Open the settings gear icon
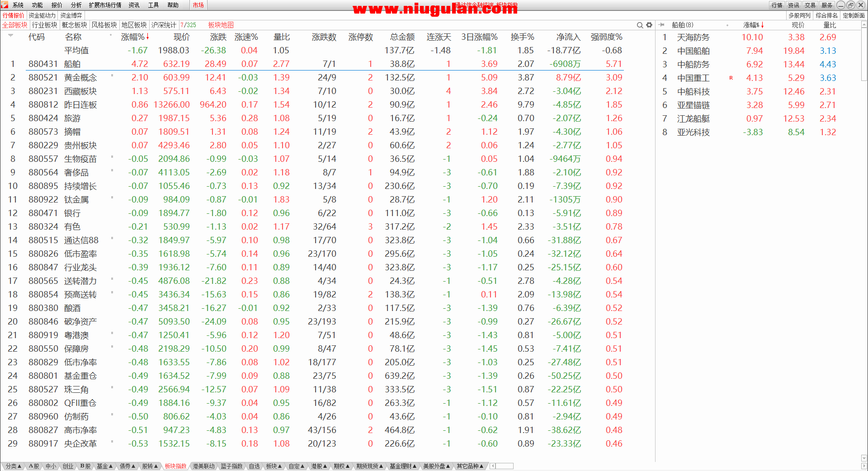 (x=649, y=25)
